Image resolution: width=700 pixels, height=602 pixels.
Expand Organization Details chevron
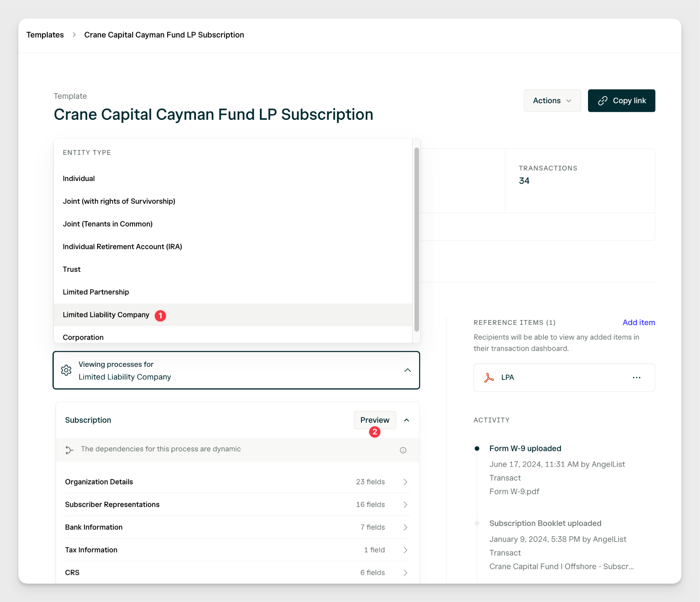406,482
